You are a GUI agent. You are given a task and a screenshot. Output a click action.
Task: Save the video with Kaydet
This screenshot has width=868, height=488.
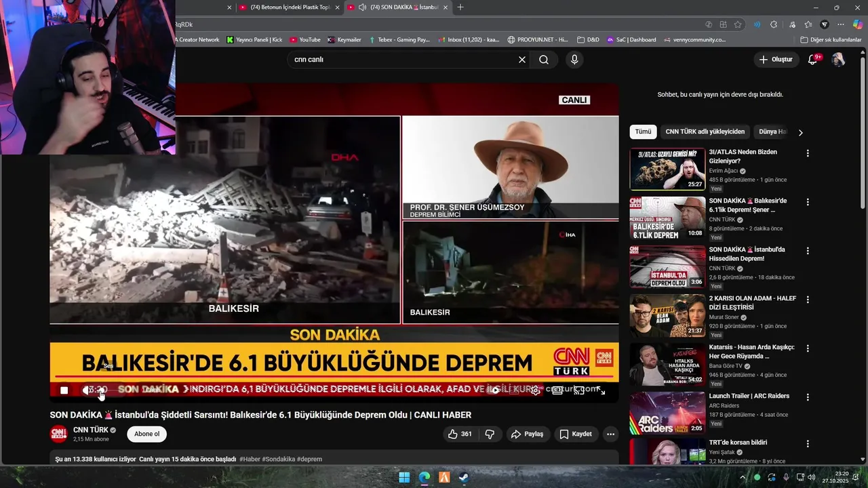tap(576, 434)
